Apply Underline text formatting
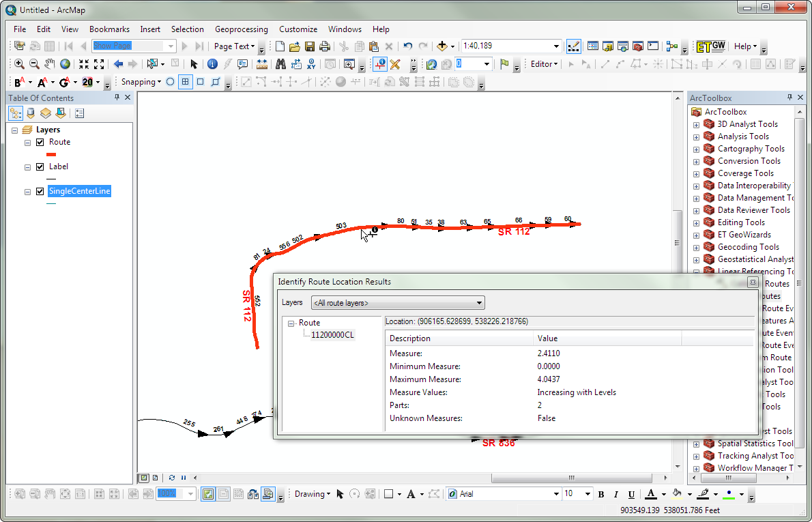This screenshot has width=812, height=522. coord(631,494)
